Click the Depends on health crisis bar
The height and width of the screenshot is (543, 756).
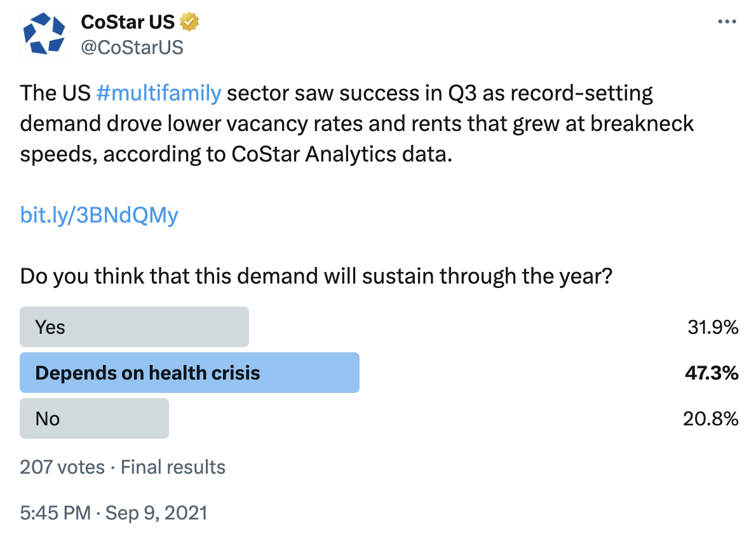coord(189,373)
